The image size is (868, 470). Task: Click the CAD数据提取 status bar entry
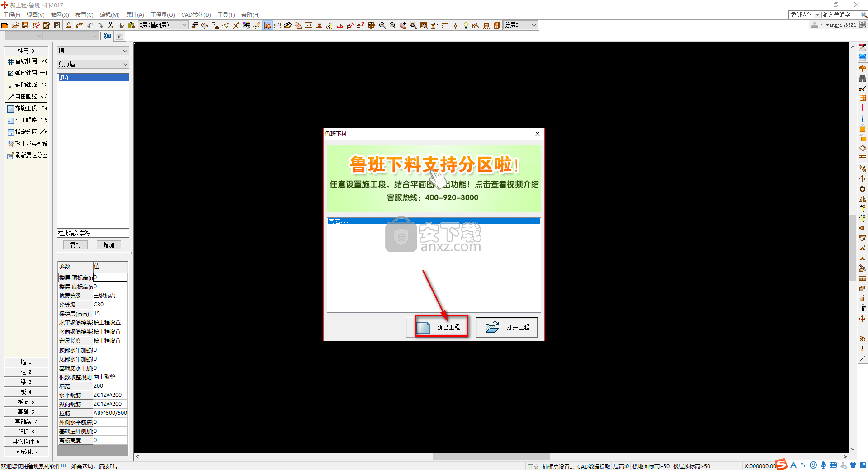[x=594, y=466]
